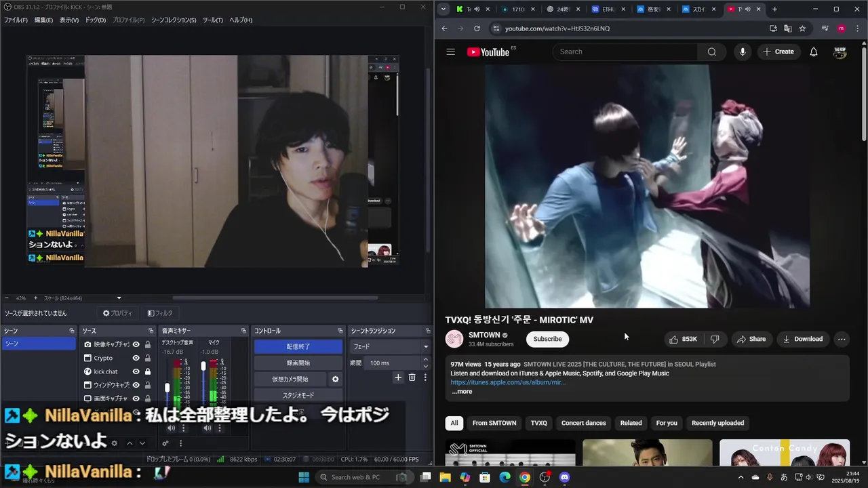Click 仮想カメラ開始 button
Screen dimensions: 868x488
[x=290, y=379]
